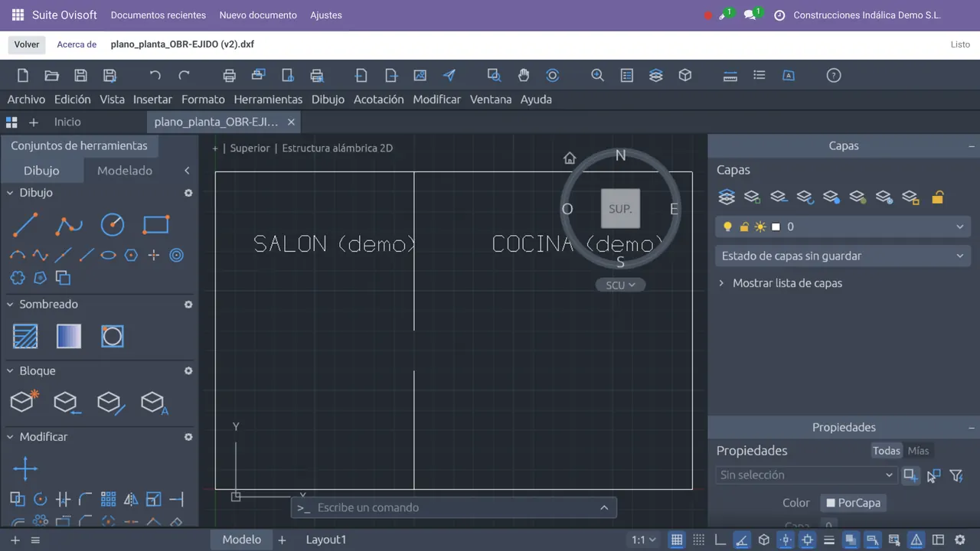Click the Zoom magnifier icon
Screen dimensions: 980x551
click(x=597, y=75)
